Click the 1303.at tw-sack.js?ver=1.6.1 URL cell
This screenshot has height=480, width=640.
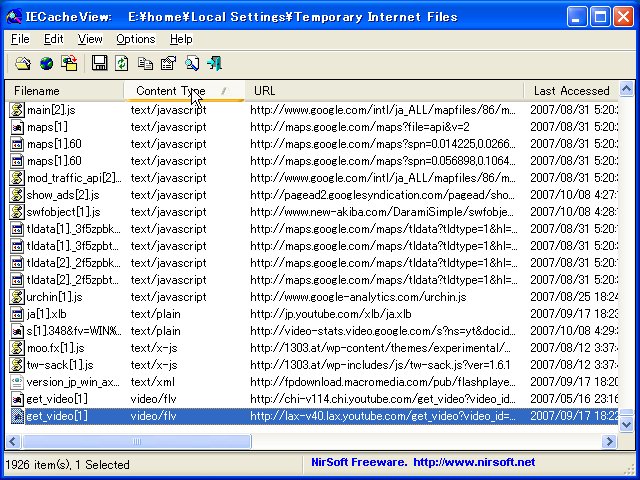pyautogui.click(x=380, y=365)
